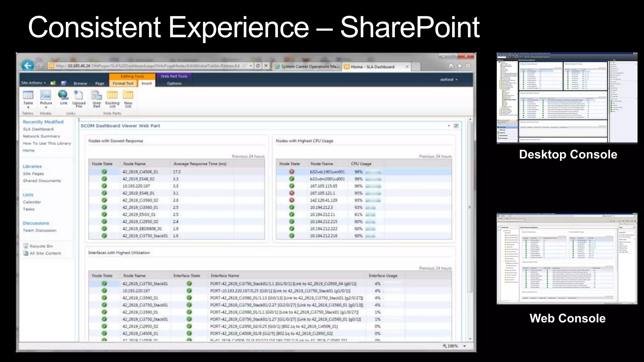Expand the address bar history dropdown arrow
The image size is (644, 362).
coord(251,66)
